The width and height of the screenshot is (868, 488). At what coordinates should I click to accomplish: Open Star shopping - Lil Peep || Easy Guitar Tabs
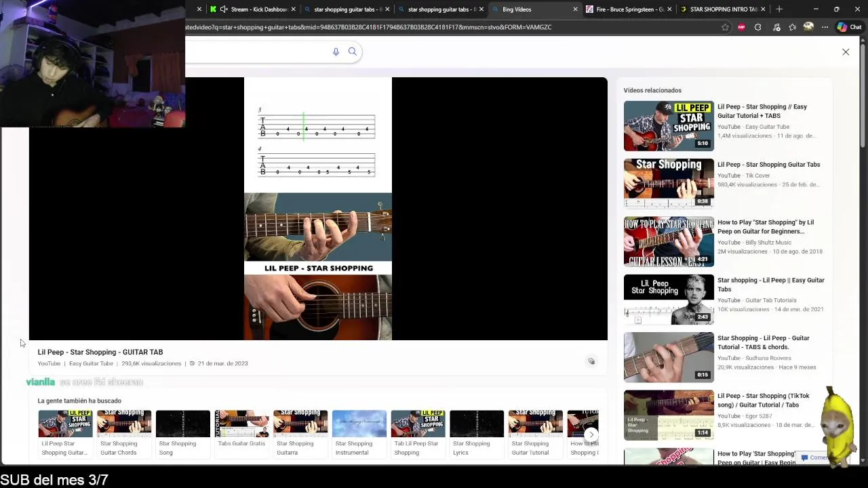tap(771, 285)
